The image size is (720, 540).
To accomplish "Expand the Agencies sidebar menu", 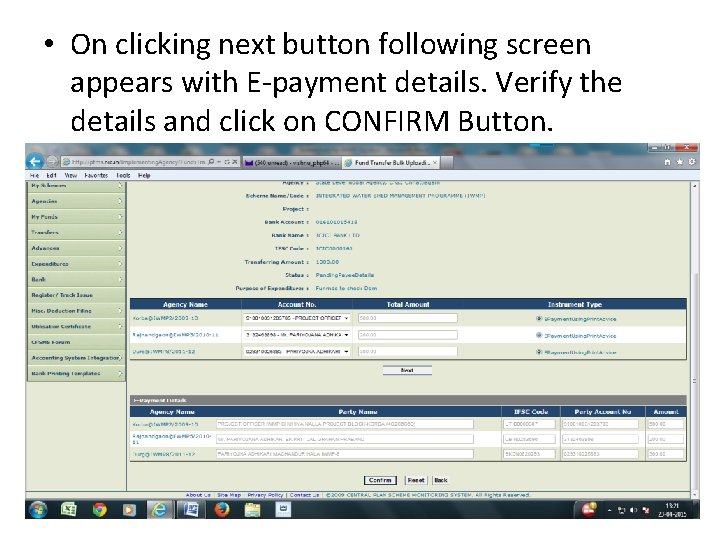I will click(76, 201).
